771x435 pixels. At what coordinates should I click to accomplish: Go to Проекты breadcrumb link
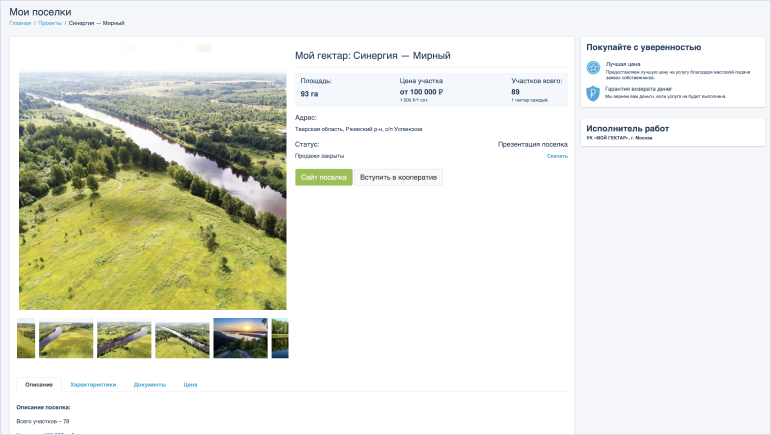click(50, 23)
